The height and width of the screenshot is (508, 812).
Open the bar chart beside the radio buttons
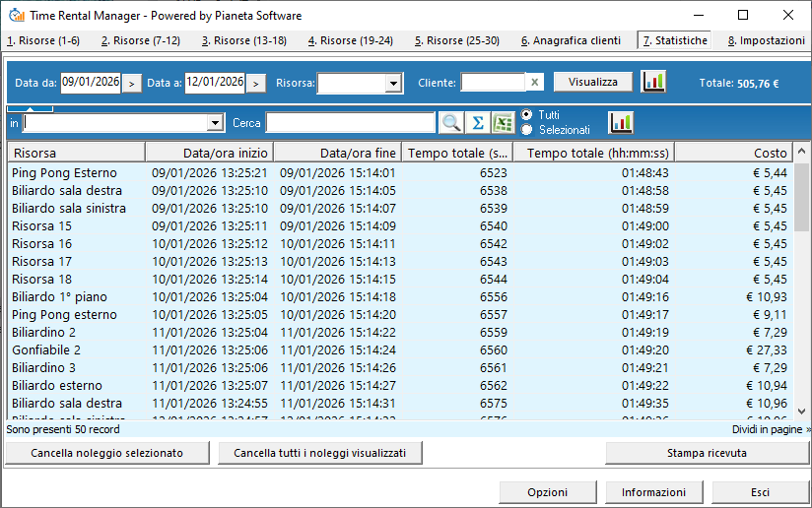click(621, 122)
